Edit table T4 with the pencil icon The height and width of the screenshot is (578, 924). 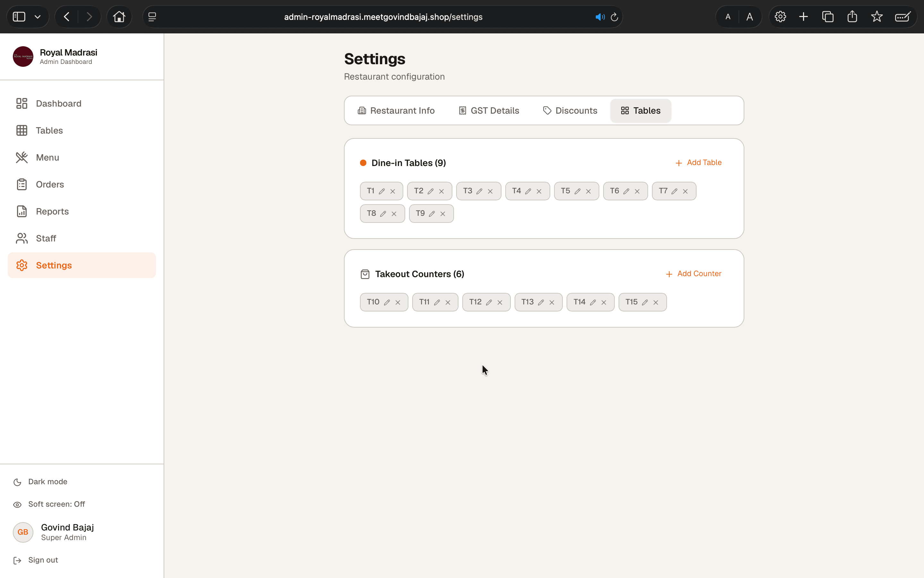click(528, 191)
